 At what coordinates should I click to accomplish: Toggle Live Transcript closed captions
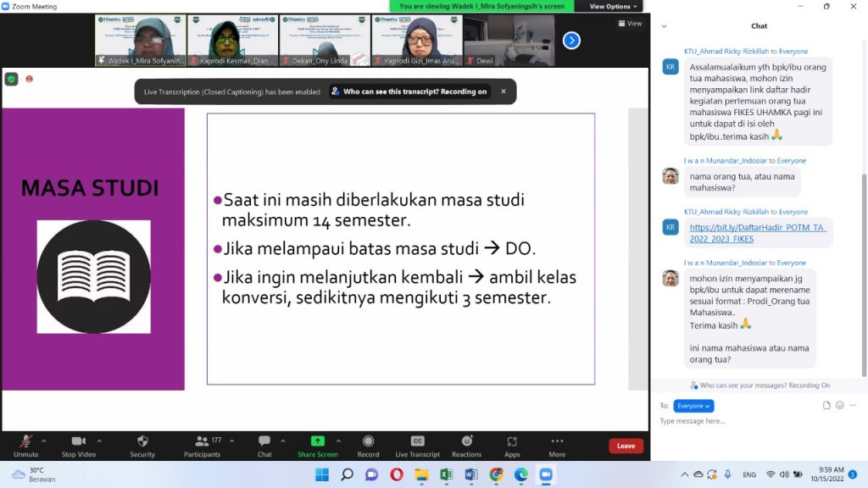[x=417, y=441]
